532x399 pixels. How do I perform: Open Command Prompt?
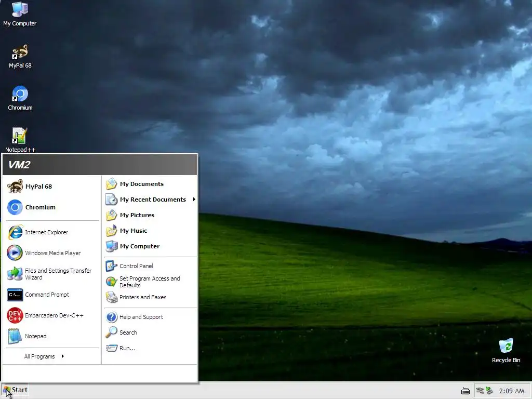[x=52, y=295]
